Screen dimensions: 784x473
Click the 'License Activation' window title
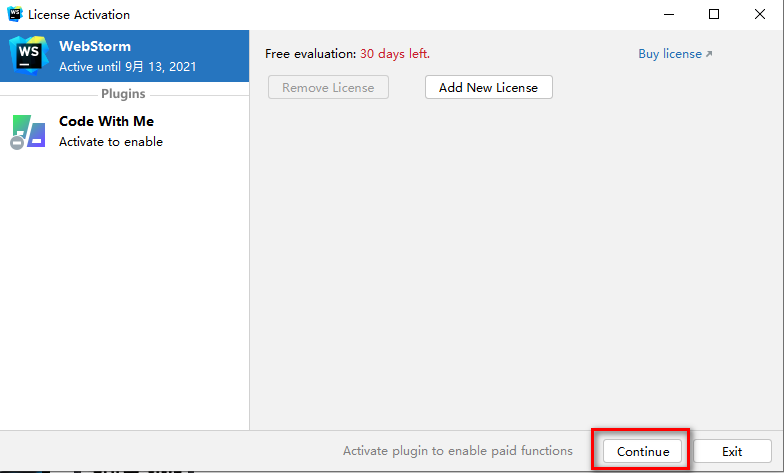tap(79, 14)
